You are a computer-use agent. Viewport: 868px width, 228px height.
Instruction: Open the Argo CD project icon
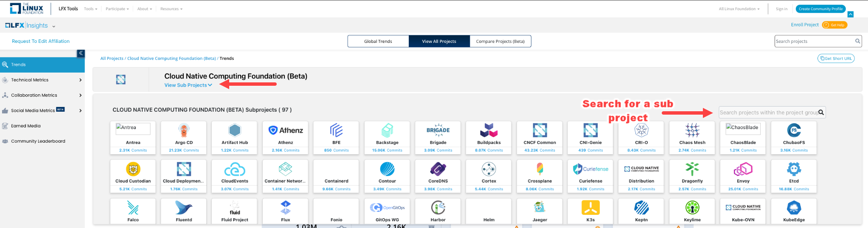[184, 130]
